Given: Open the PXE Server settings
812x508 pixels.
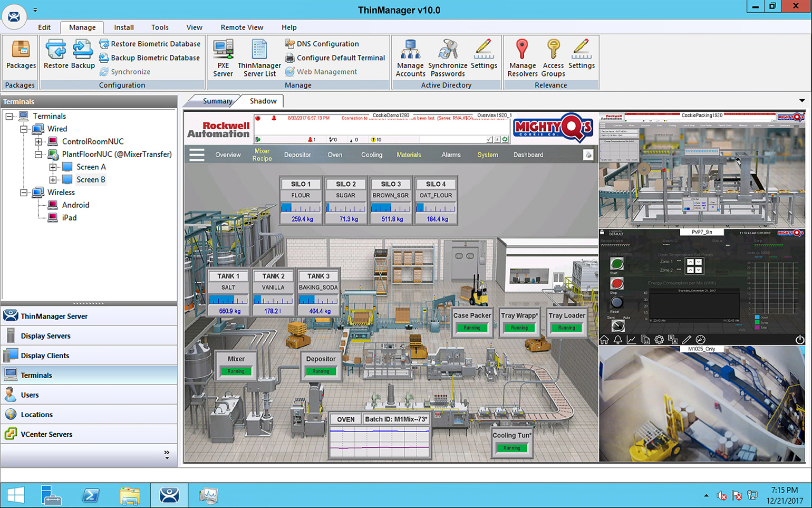Looking at the screenshot, I should pyautogui.click(x=223, y=55).
